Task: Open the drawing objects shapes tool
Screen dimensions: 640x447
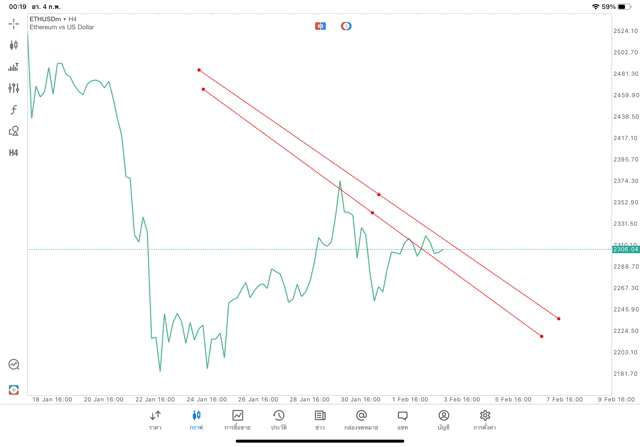Action: (14, 131)
